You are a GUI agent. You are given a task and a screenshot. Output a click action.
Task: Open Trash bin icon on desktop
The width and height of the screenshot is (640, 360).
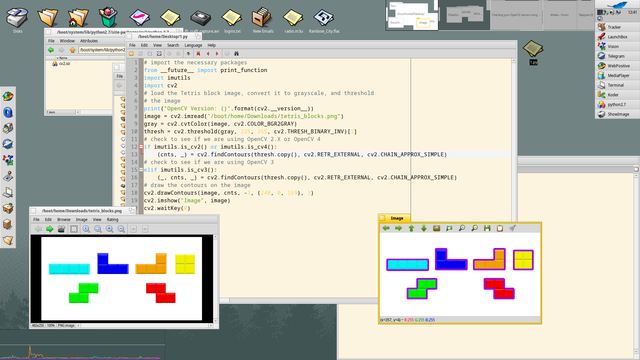(x=108, y=17)
